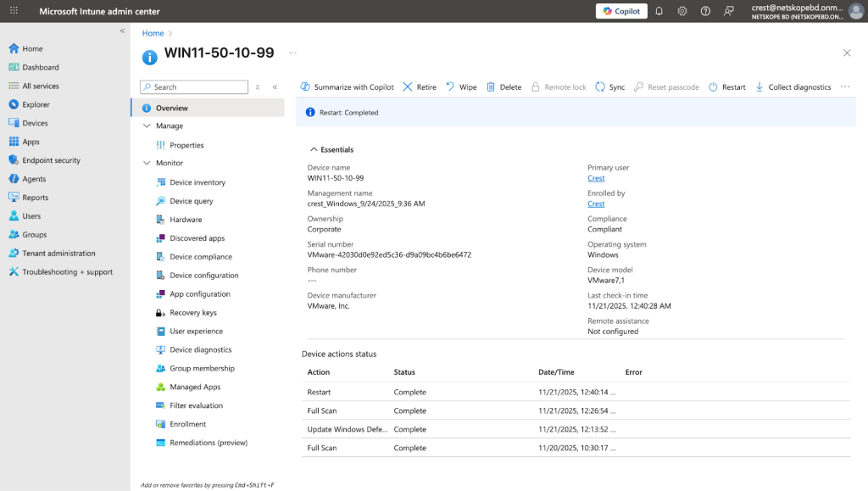This screenshot has width=868, height=491.
Task: Open Remediations (preview) page
Action: coord(209,443)
